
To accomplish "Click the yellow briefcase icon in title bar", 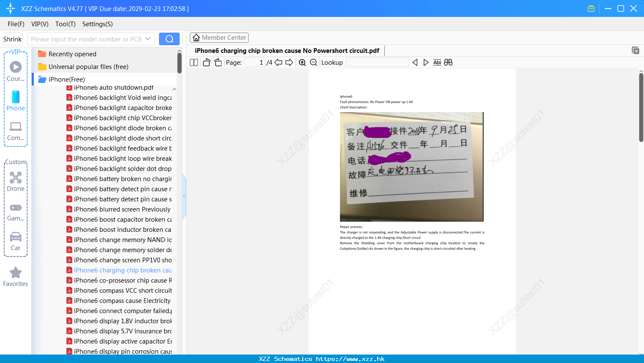I will click(591, 8).
